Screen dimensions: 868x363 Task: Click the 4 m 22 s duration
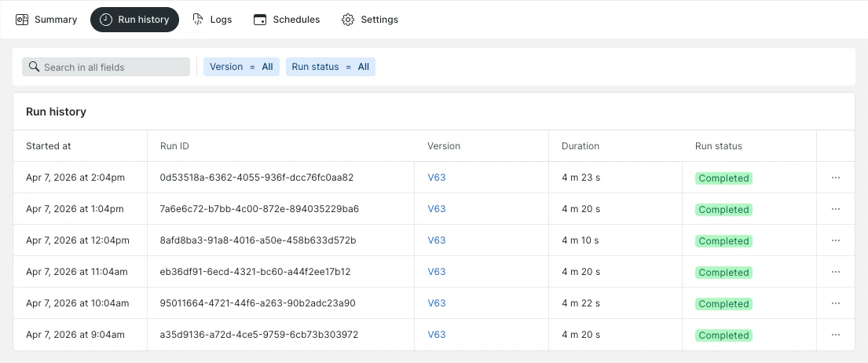pyautogui.click(x=580, y=303)
